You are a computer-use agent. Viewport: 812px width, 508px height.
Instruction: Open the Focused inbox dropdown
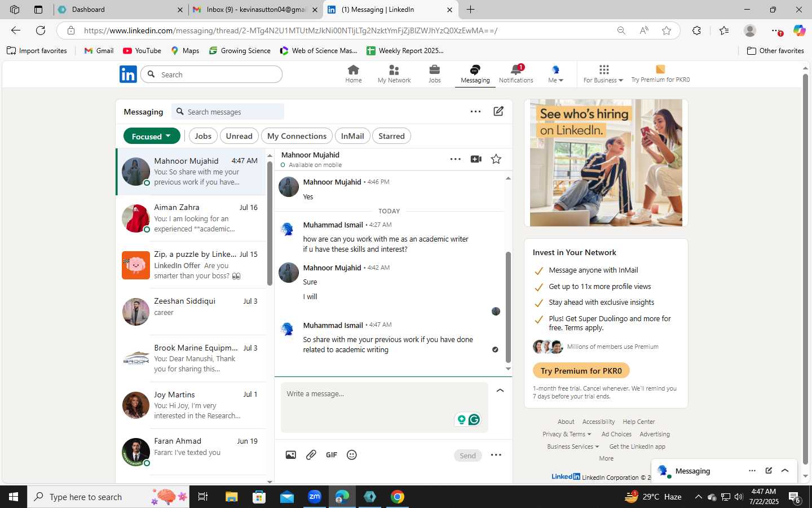coord(152,136)
